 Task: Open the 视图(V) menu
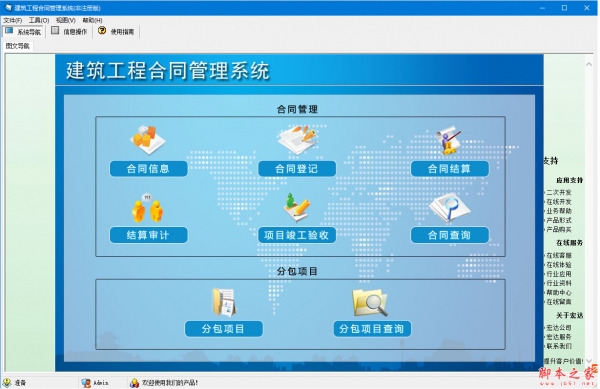click(65, 20)
